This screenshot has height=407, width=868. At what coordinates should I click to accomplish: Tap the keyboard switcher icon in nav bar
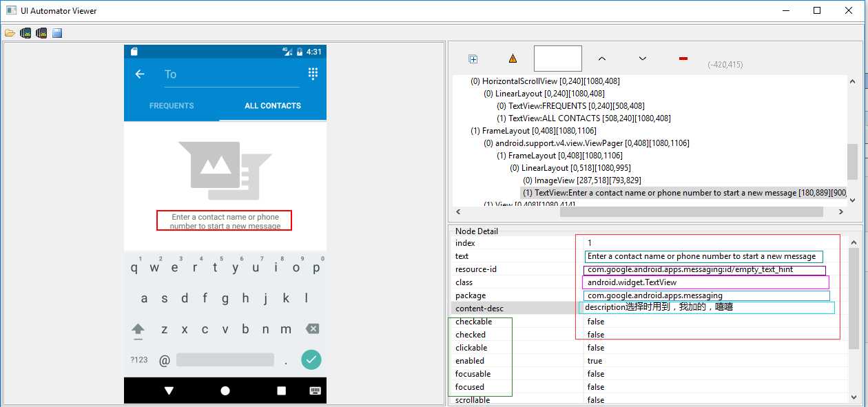[315, 390]
